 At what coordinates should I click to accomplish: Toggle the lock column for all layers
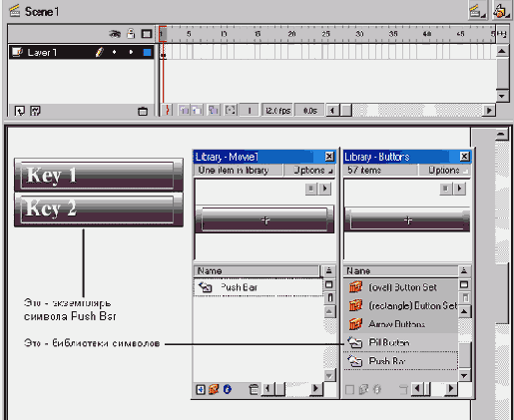(x=131, y=34)
